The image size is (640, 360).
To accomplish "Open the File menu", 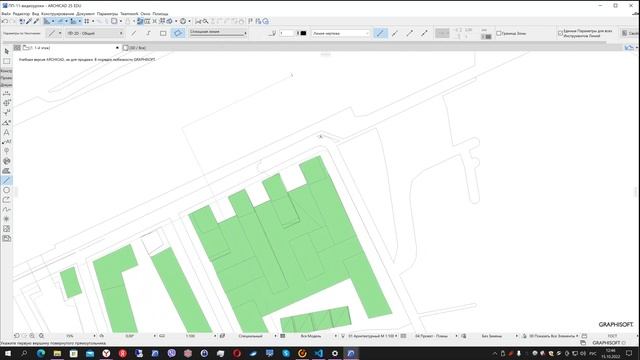I will (6, 14).
